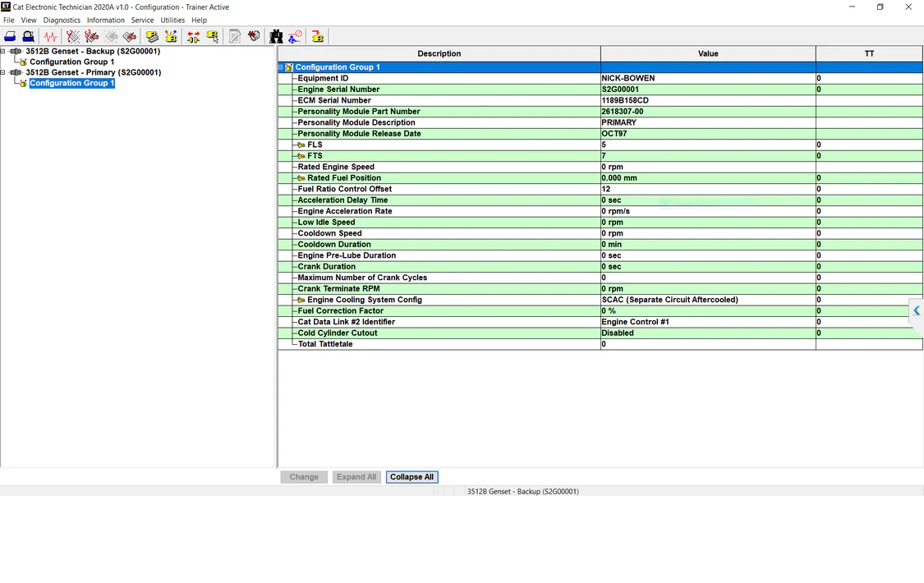The width and height of the screenshot is (924, 583).
Task: Open the ECM Summary toolbar icon
Action: 152,36
